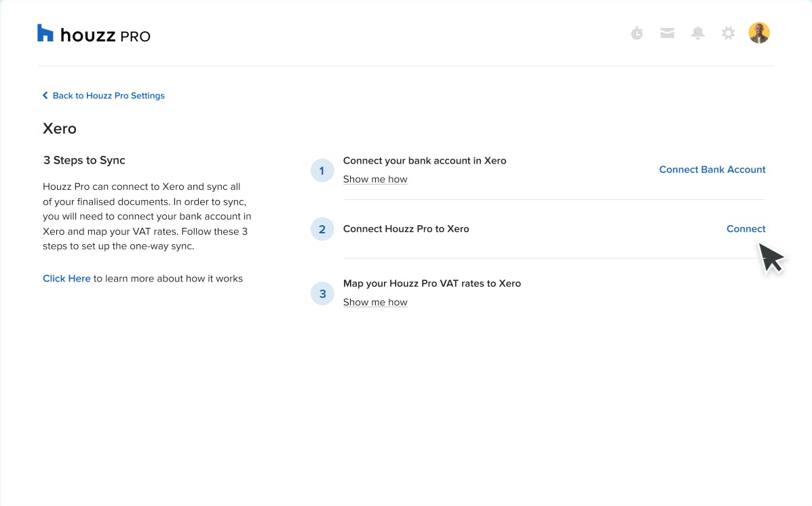
Task: Click Connect Houzz Pro to Xero text
Action: pyautogui.click(x=406, y=229)
